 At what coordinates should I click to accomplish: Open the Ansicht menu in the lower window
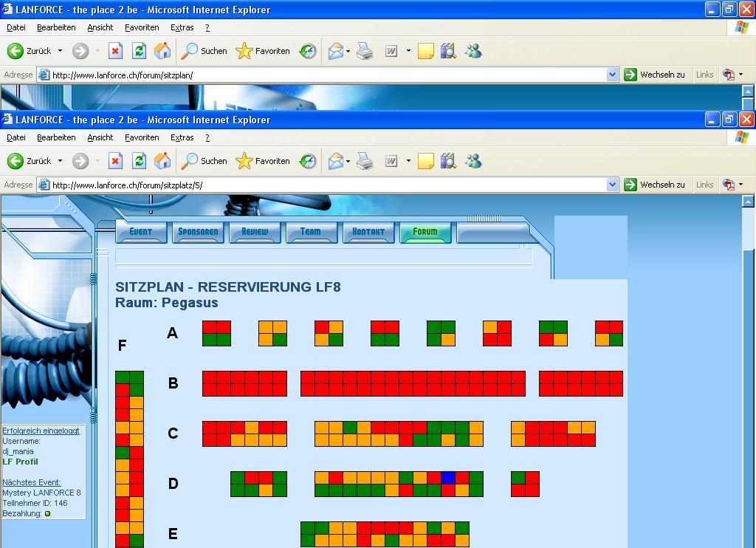pyautogui.click(x=100, y=137)
